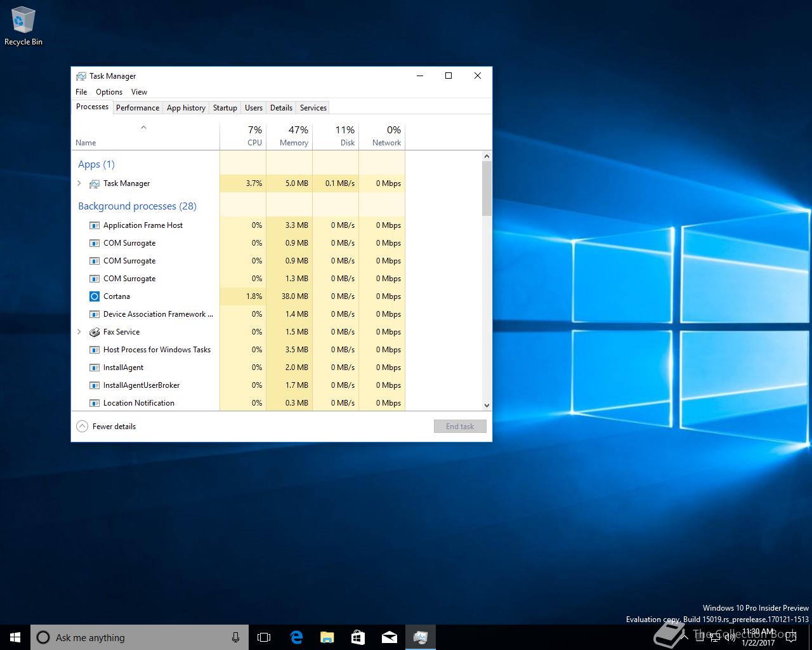Click the taskbar clock and date

(x=758, y=637)
